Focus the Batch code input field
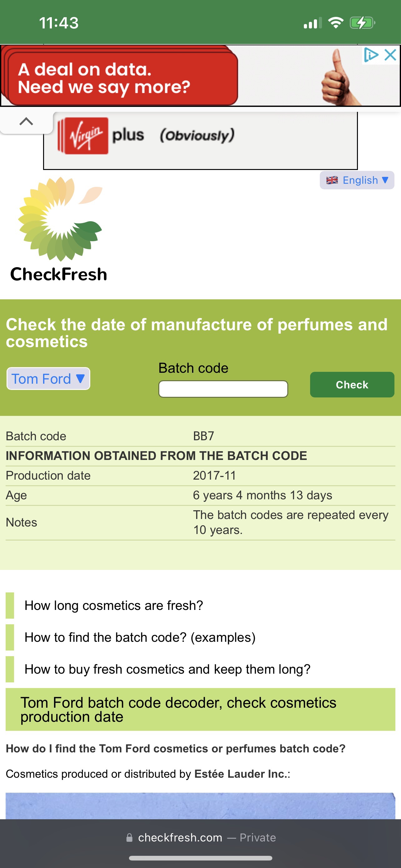The width and height of the screenshot is (401, 868). [223, 389]
